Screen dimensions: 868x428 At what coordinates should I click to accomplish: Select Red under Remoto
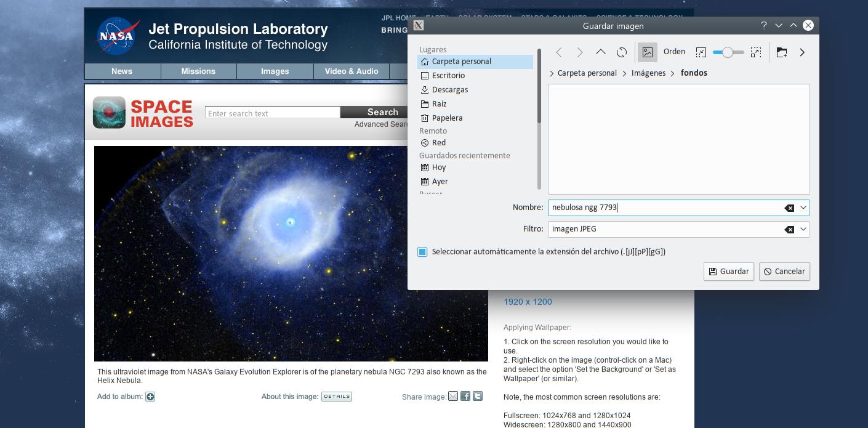coord(475,143)
